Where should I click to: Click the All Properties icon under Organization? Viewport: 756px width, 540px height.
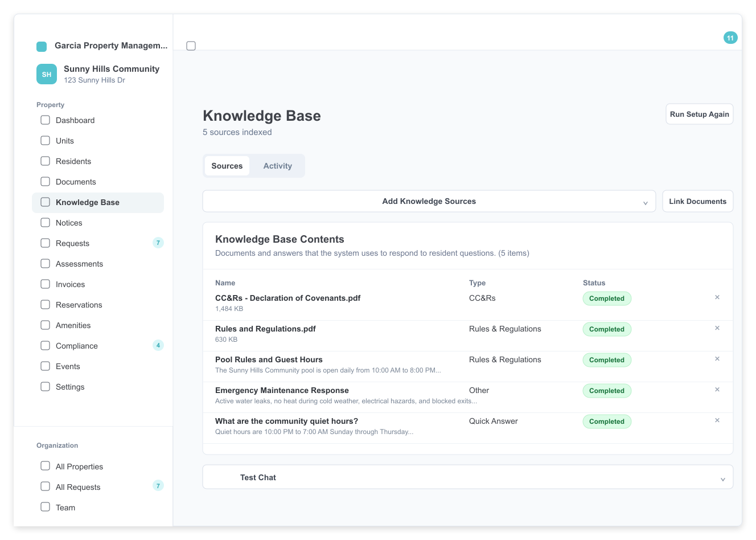pos(46,466)
